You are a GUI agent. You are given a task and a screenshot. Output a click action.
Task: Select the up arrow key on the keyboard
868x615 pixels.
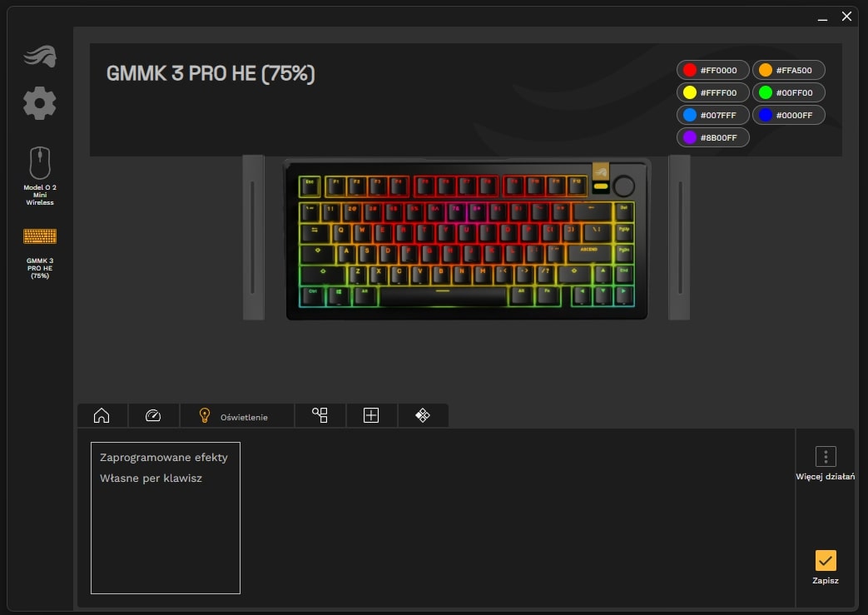603,275
